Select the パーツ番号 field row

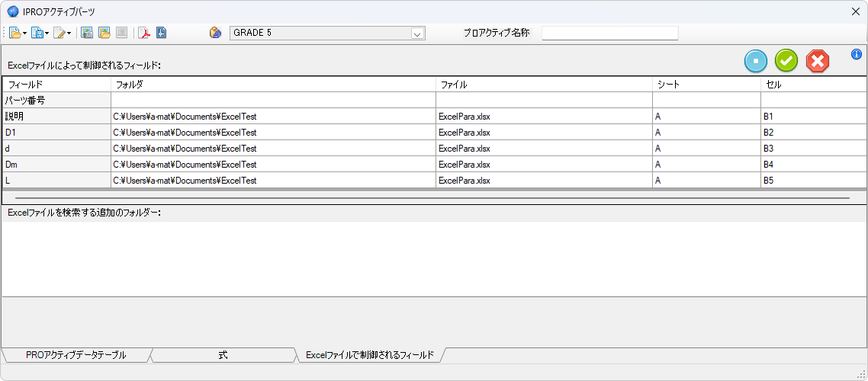pyautogui.click(x=57, y=100)
